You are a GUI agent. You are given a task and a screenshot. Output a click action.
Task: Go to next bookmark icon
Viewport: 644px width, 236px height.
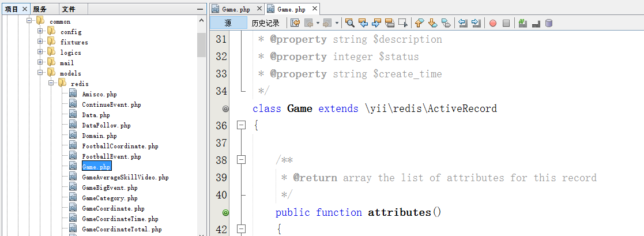pyautogui.click(x=432, y=23)
